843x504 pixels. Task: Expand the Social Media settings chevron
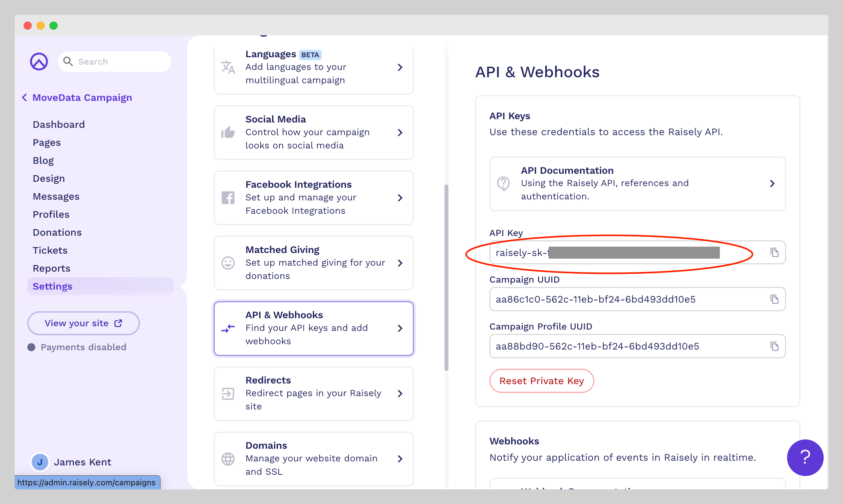400,132
